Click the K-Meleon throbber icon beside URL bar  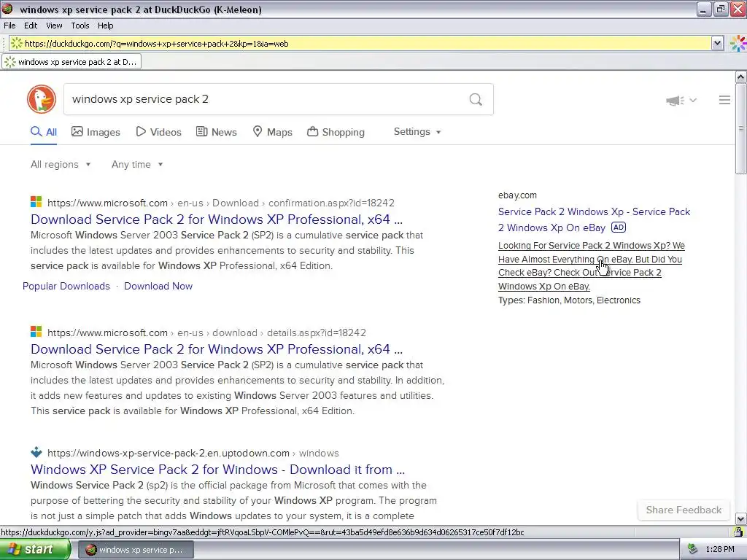point(738,43)
